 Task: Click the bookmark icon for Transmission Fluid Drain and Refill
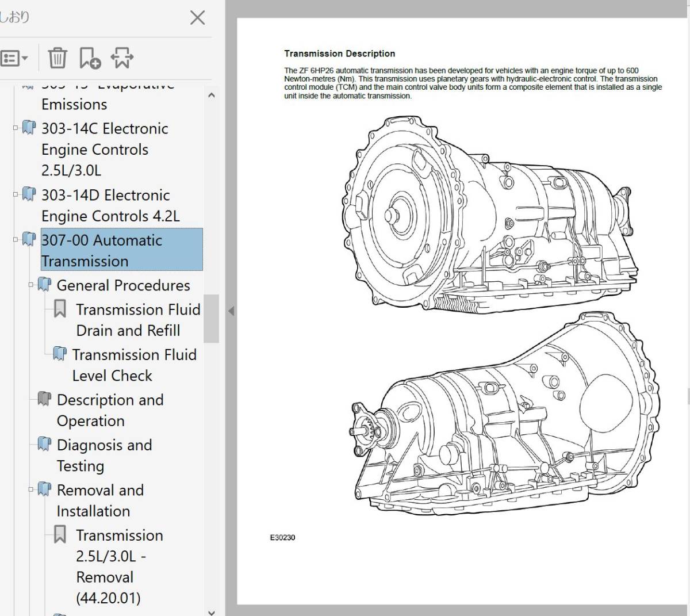point(60,309)
